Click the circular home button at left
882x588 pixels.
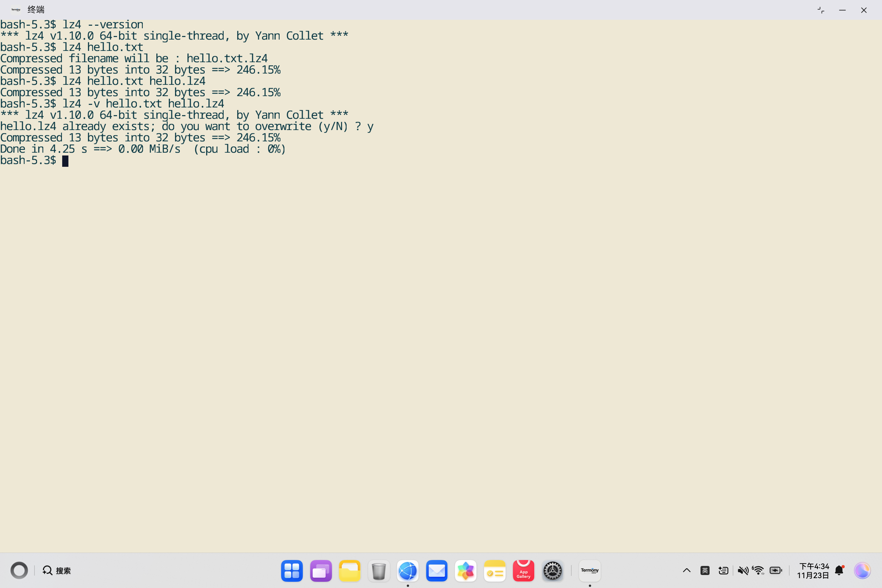point(19,570)
